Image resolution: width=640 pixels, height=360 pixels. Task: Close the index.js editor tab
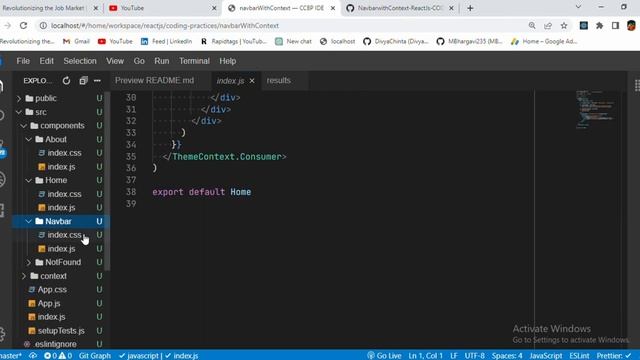[x=252, y=81]
